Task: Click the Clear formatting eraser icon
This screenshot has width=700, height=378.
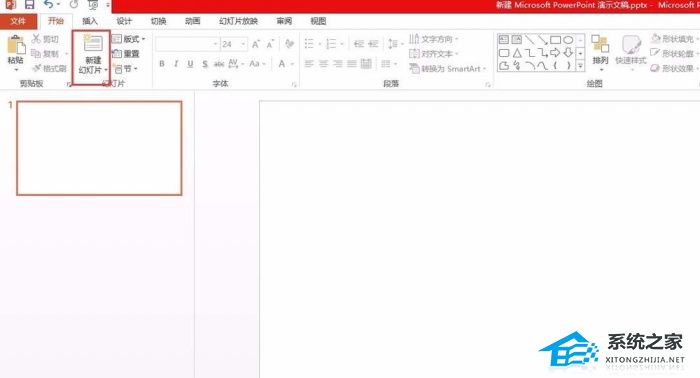Action: (289, 44)
